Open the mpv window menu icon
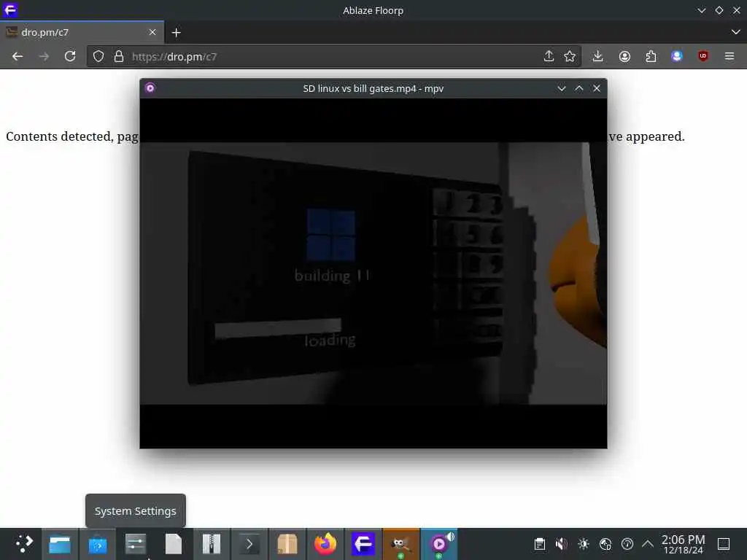The image size is (747, 560). pyautogui.click(x=150, y=88)
